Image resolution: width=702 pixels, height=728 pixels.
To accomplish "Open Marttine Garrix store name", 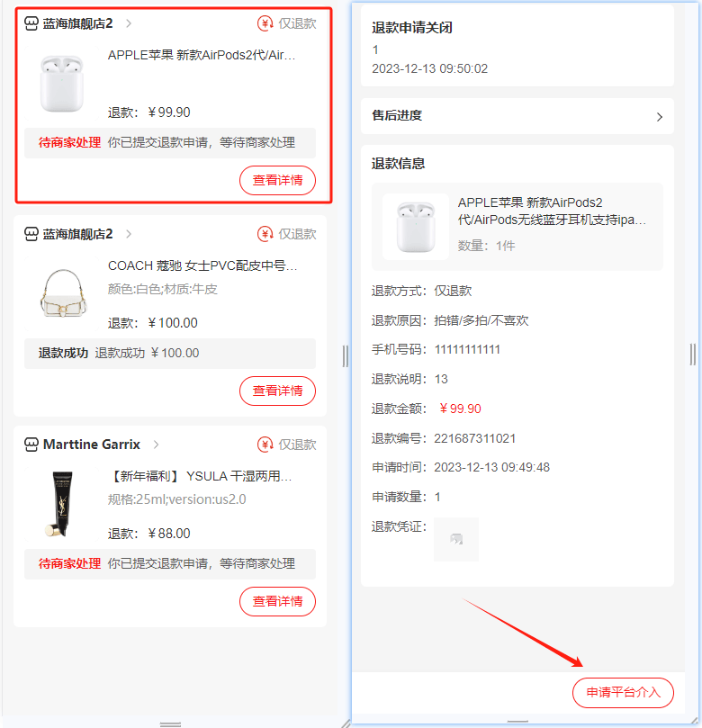I will point(92,445).
